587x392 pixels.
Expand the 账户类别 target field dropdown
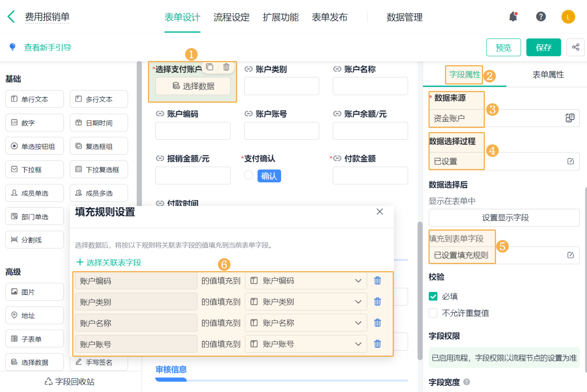(x=358, y=302)
